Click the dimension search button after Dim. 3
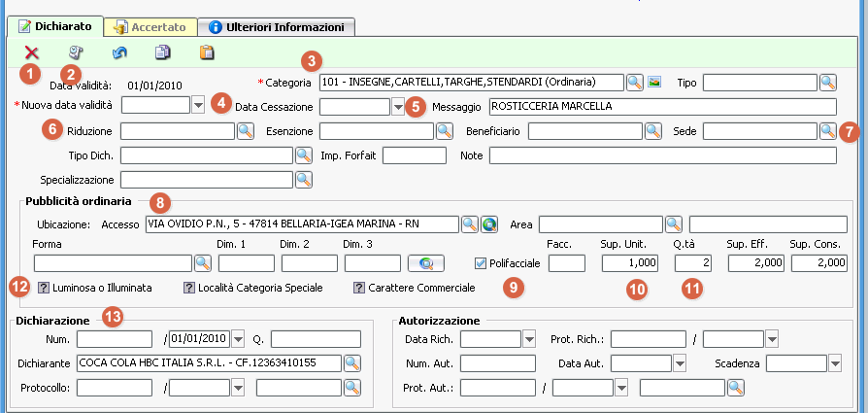 click(x=425, y=262)
